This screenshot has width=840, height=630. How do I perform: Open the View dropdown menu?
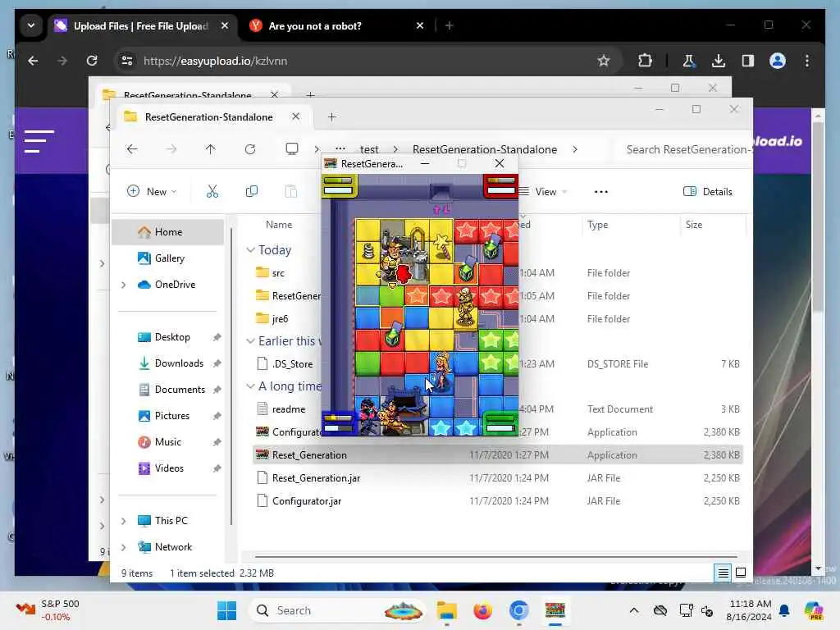point(543,192)
